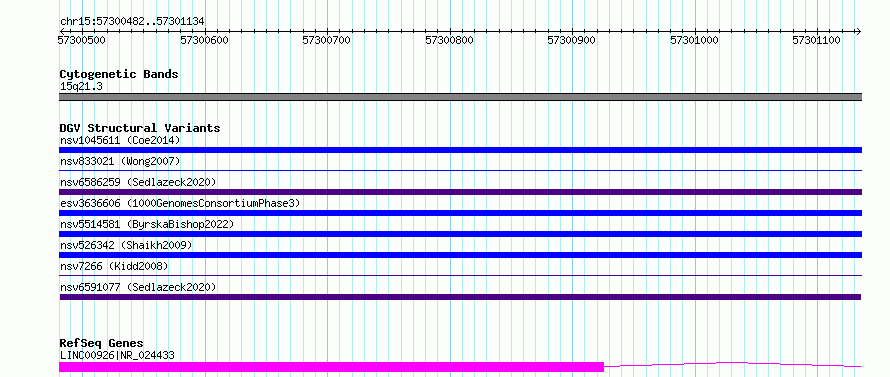Click the magenta LINC00926 exon block
Screen dimensions: 890x377
coord(331,367)
